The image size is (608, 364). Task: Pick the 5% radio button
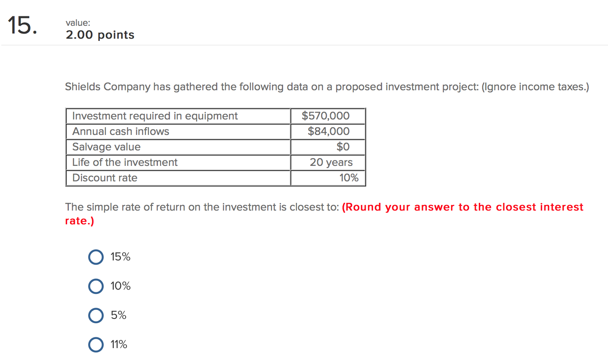[96, 315]
